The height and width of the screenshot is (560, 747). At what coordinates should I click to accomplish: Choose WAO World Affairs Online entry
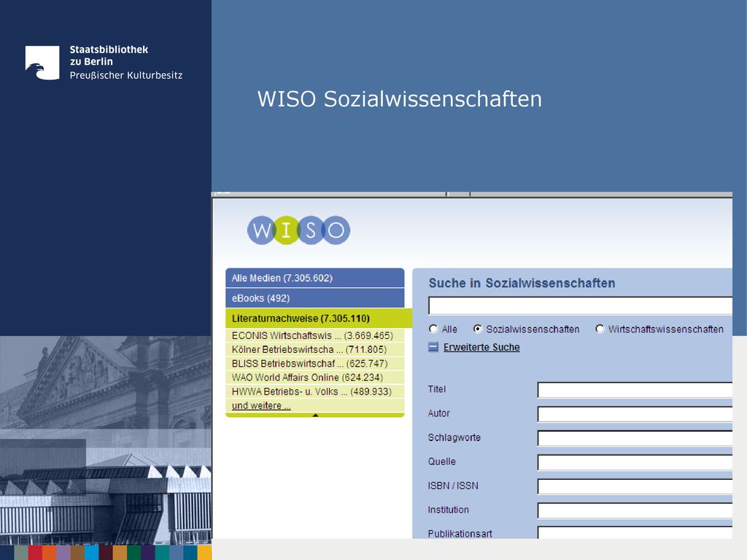(315, 378)
